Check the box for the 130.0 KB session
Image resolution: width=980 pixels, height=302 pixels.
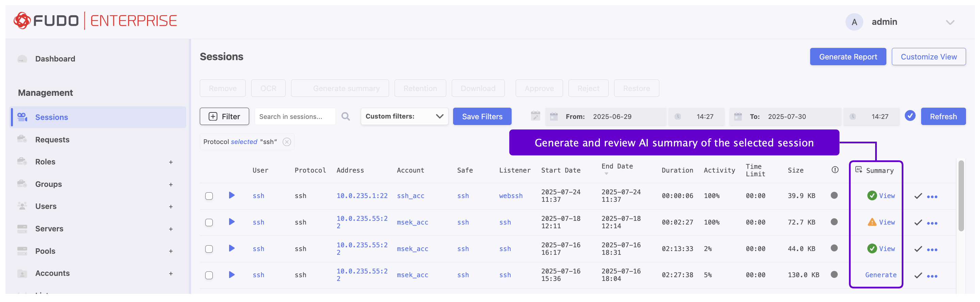click(x=209, y=275)
